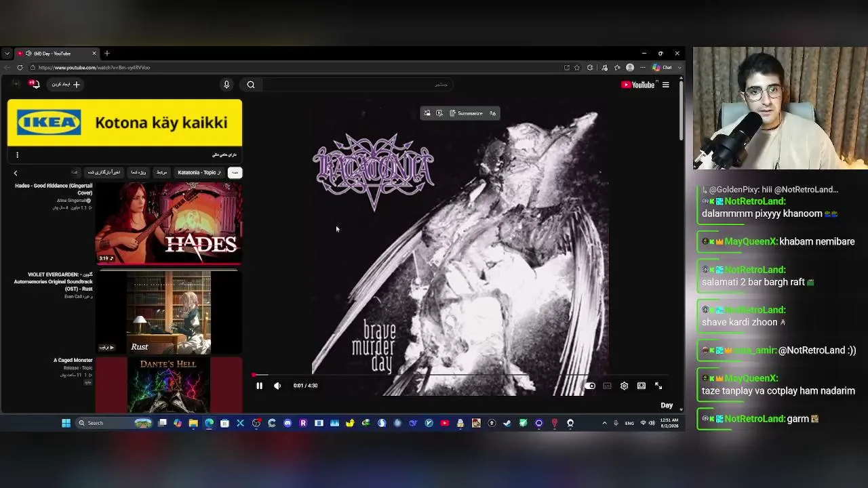Reload the page in browser
This screenshot has height=488, width=868.
coord(20,68)
